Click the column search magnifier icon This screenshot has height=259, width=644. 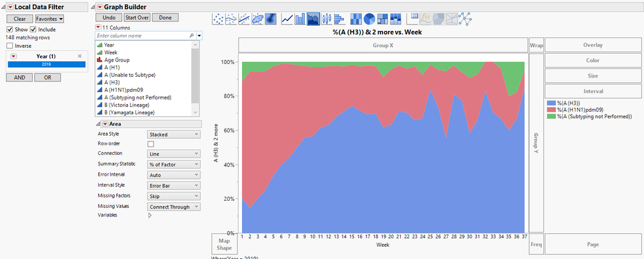192,36
